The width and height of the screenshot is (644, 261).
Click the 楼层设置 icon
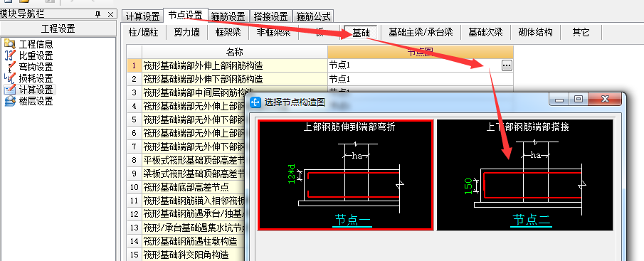[10, 100]
